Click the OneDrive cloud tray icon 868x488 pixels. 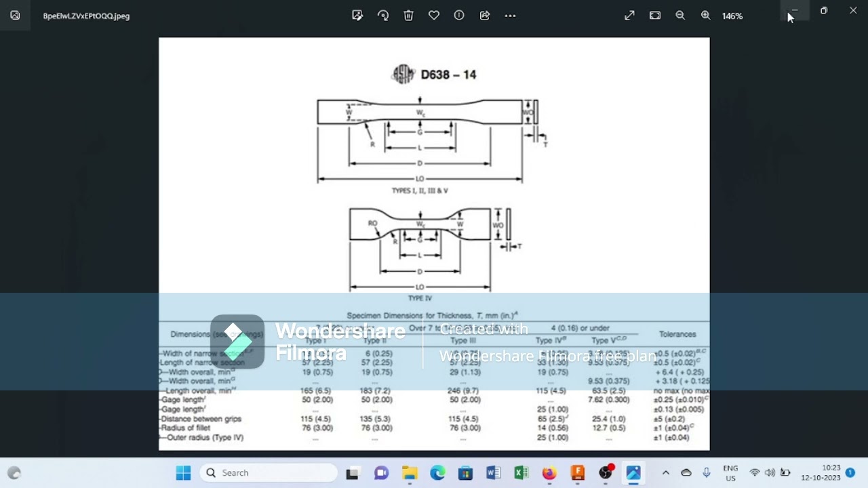point(686,473)
